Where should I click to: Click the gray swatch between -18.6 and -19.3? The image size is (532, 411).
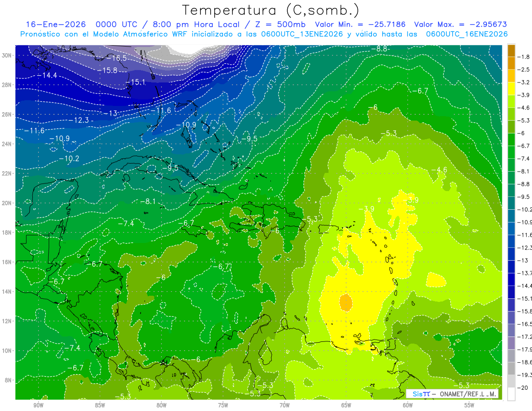click(511, 369)
